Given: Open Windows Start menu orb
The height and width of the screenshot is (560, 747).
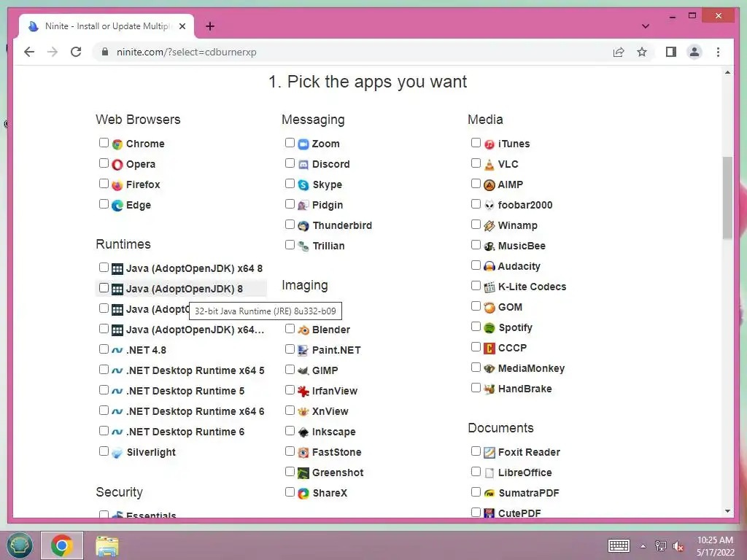Looking at the screenshot, I should pos(20,545).
